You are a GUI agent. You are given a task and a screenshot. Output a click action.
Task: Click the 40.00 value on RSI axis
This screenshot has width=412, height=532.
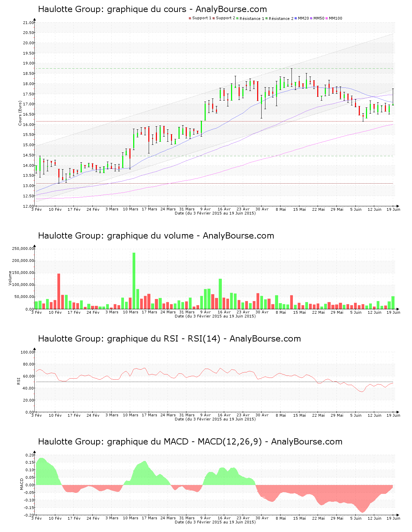(28, 388)
